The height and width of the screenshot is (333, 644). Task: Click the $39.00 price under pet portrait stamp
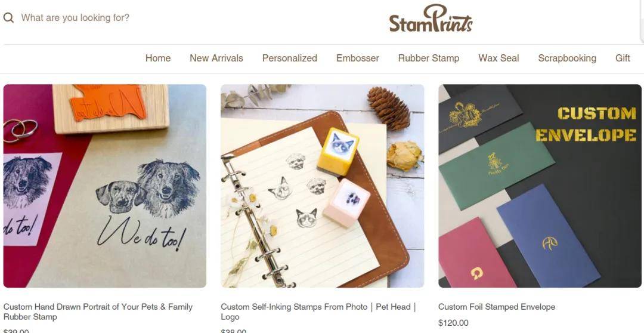click(x=16, y=331)
